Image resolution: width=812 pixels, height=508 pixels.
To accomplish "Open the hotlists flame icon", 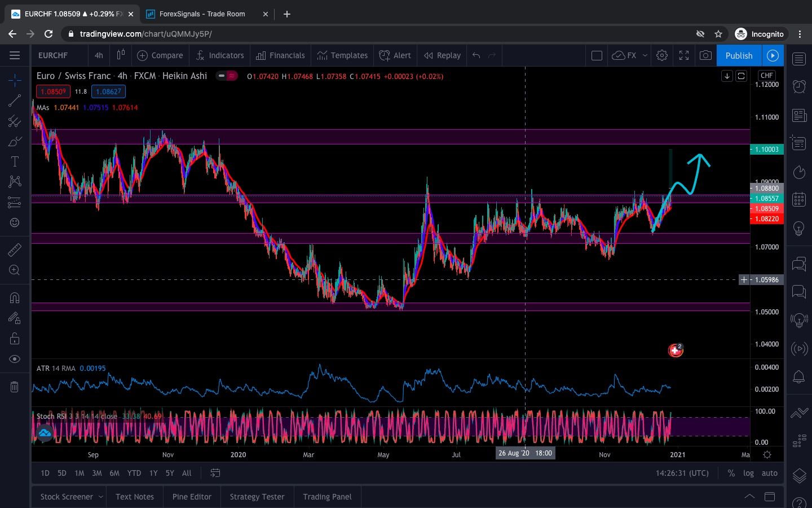I will tap(799, 172).
